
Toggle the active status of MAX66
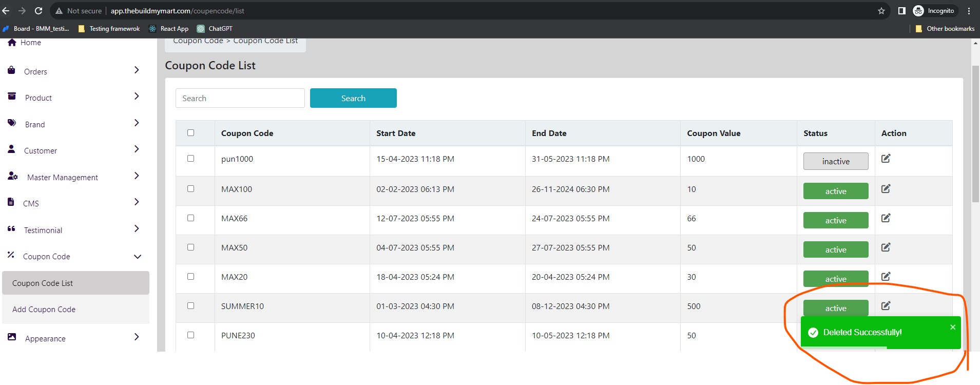click(836, 220)
